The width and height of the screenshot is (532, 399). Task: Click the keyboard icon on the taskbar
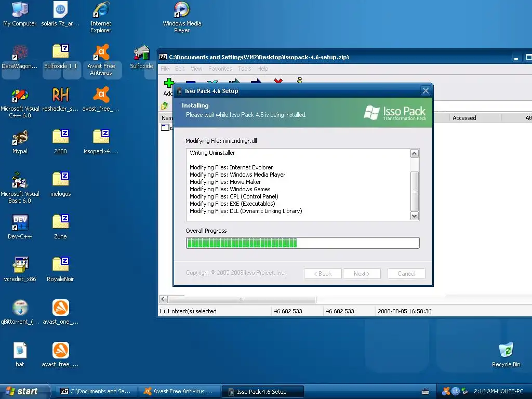click(x=425, y=392)
